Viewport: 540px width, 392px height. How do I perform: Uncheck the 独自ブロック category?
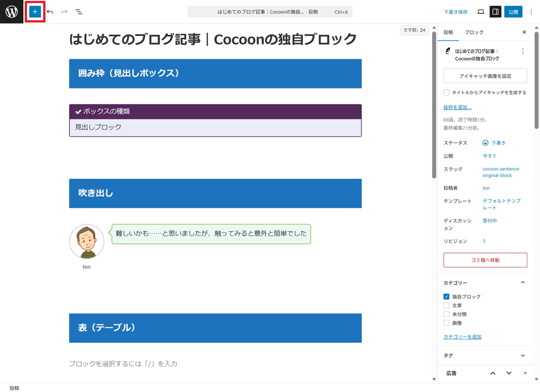[446, 297]
